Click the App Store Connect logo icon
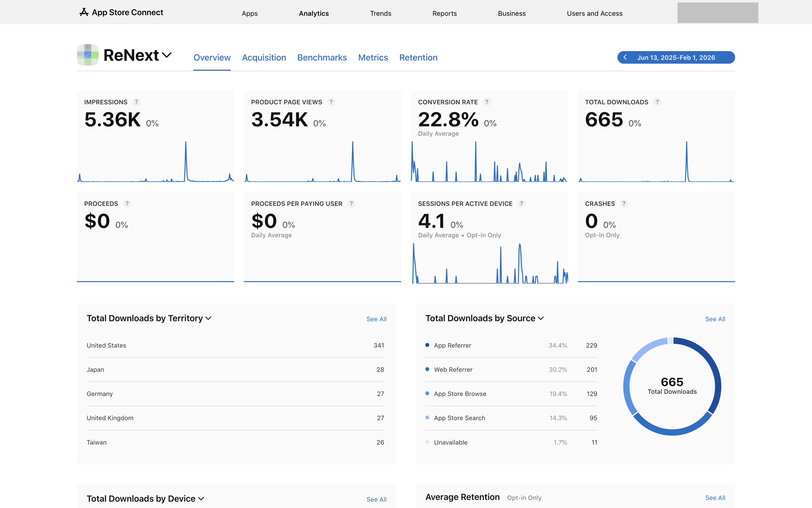This screenshot has height=508, width=812. click(x=84, y=12)
